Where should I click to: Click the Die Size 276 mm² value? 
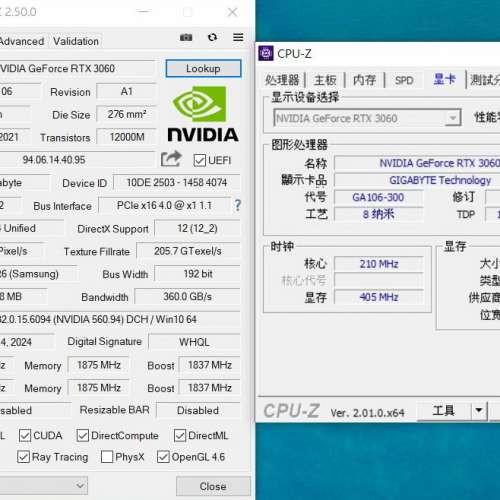pyautogui.click(x=126, y=114)
